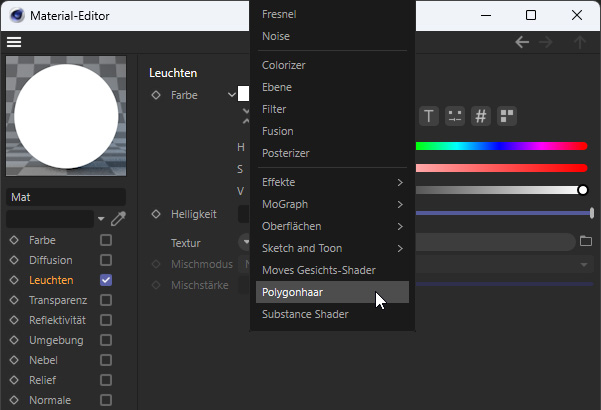Select Colorizer from shader menu
This screenshot has height=410, width=601.
pyautogui.click(x=332, y=65)
